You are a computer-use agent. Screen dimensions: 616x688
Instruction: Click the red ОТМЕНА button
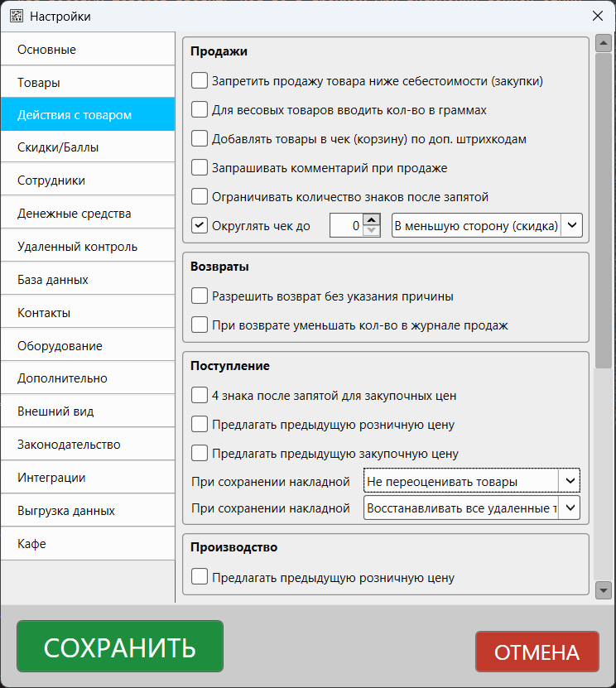(x=537, y=652)
